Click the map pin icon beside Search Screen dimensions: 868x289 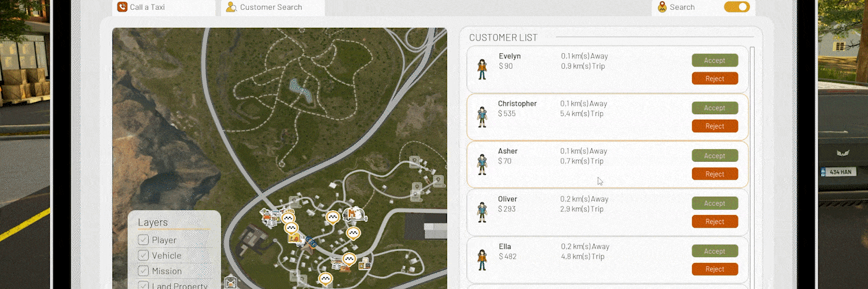(662, 7)
